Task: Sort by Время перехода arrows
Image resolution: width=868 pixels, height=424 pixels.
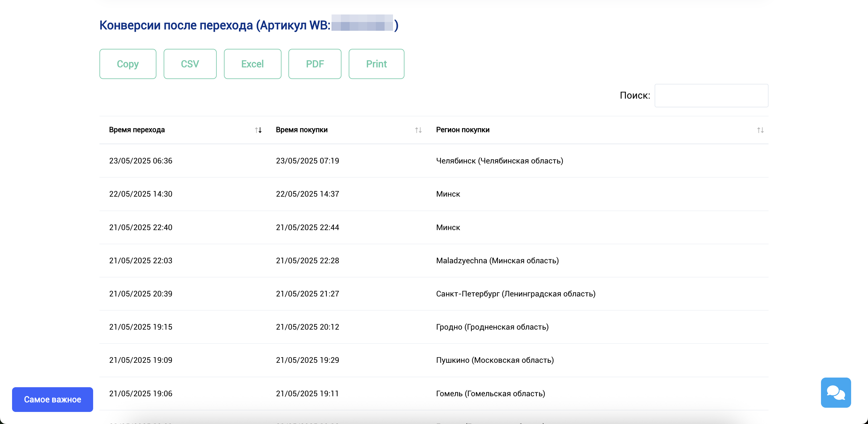Action: click(258, 130)
